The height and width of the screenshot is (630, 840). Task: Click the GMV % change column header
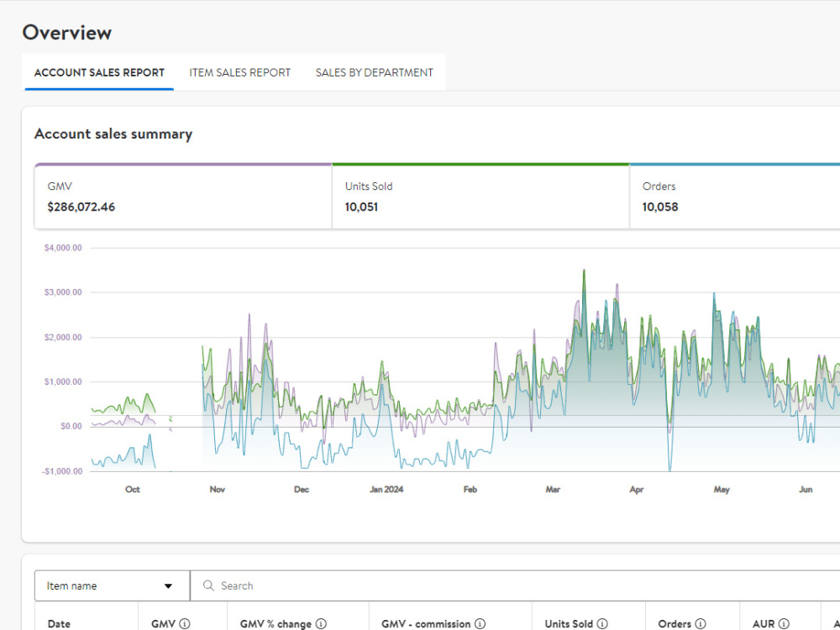[x=276, y=623]
